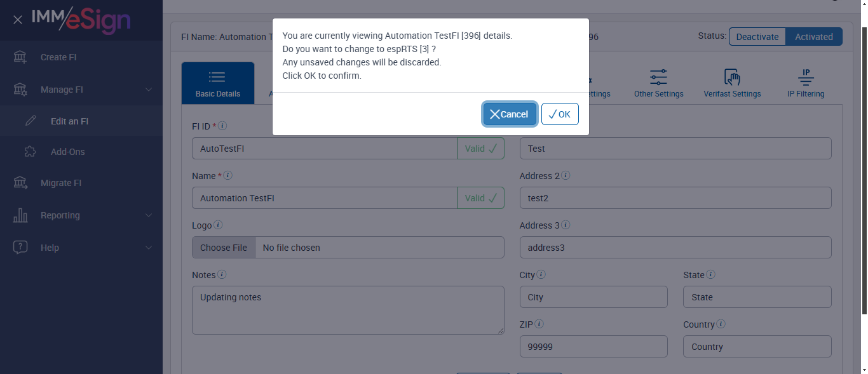Click the Create FI bank icon
868x374 pixels.
tap(20, 57)
